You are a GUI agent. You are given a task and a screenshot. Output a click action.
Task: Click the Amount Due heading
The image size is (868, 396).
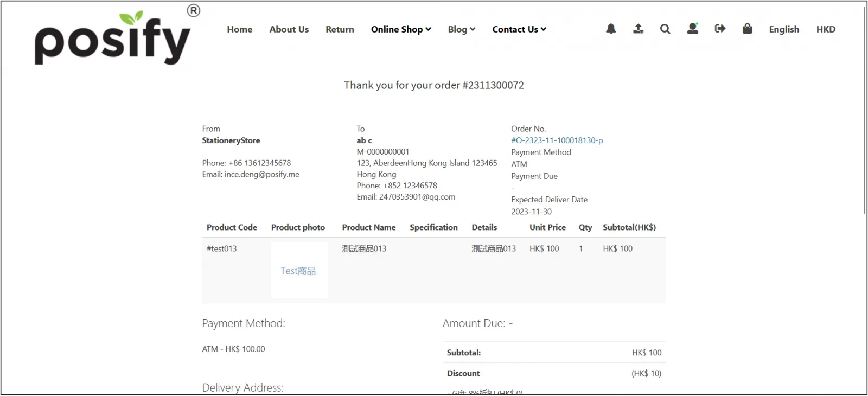pyautogui.click(x=477, y=323)
